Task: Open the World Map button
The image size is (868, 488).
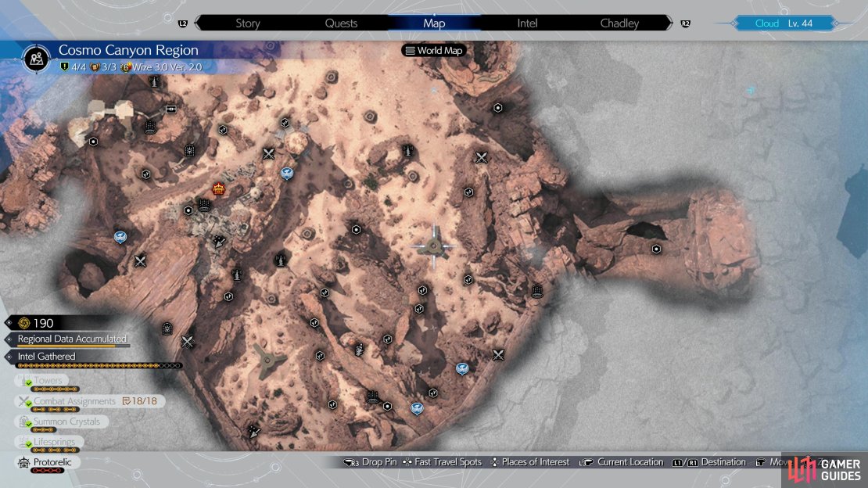Action: [x=434, y=50]
